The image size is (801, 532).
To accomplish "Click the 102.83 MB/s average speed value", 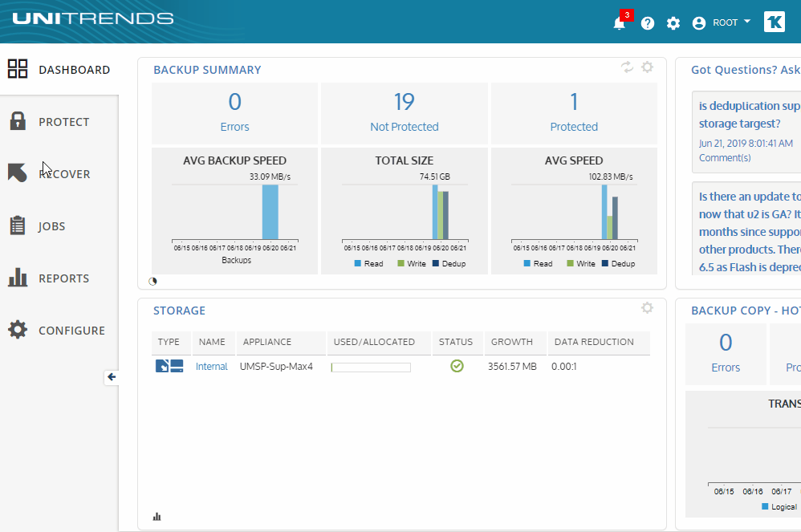I will [x=611, y=177].
